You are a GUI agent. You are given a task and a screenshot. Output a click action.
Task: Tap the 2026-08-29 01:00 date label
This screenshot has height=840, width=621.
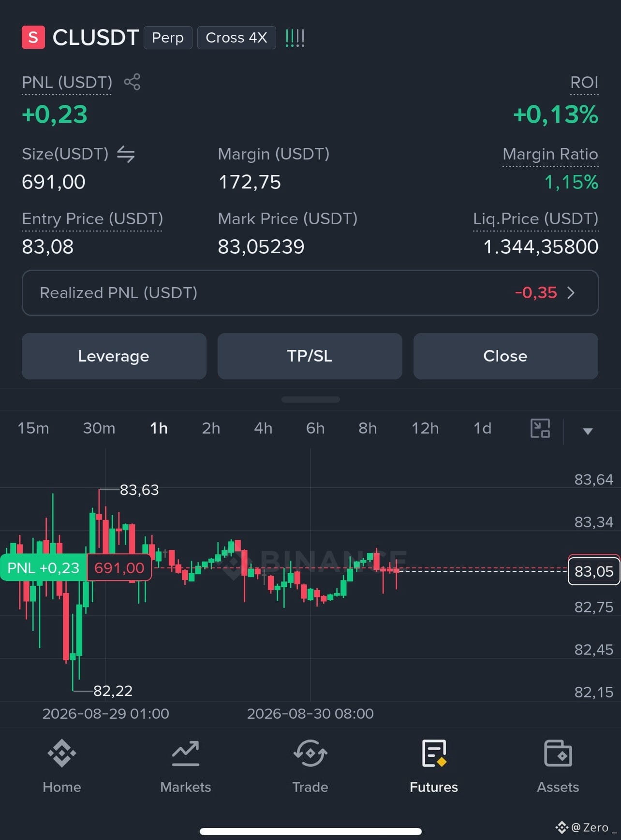106,714
